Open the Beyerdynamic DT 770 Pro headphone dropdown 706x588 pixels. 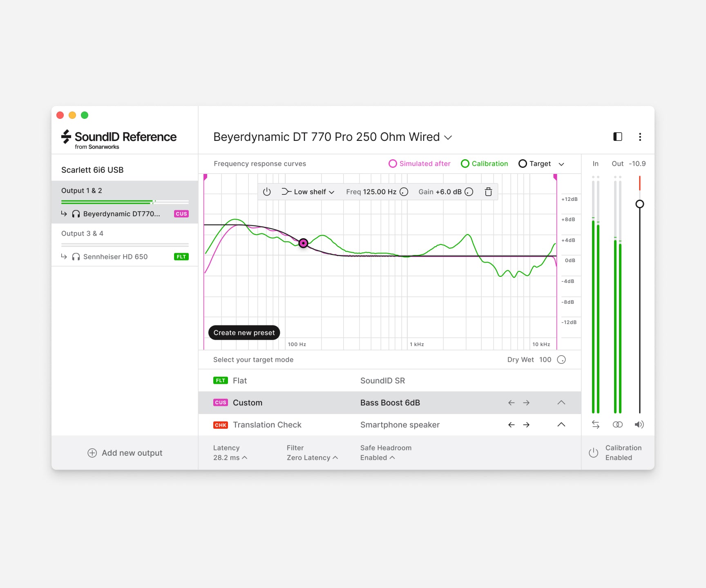tap(448, 137)
